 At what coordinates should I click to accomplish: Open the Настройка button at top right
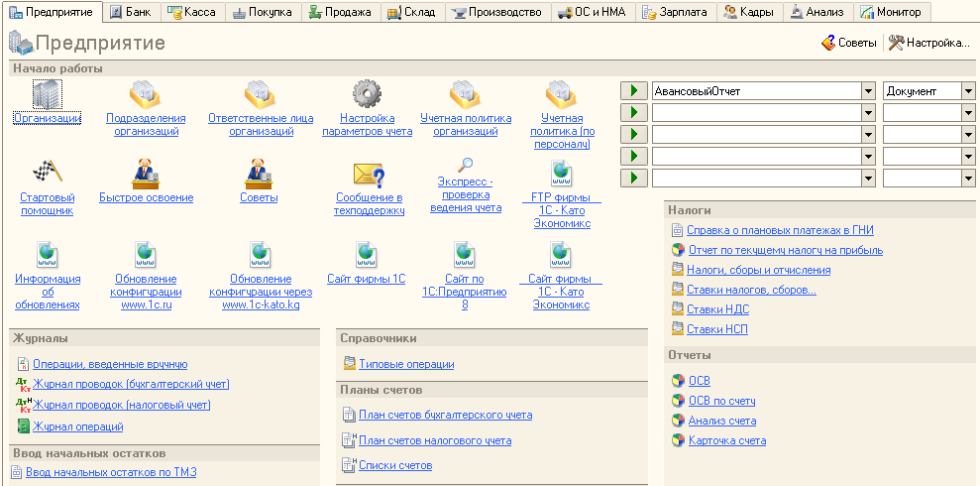[x=928, y=44]
